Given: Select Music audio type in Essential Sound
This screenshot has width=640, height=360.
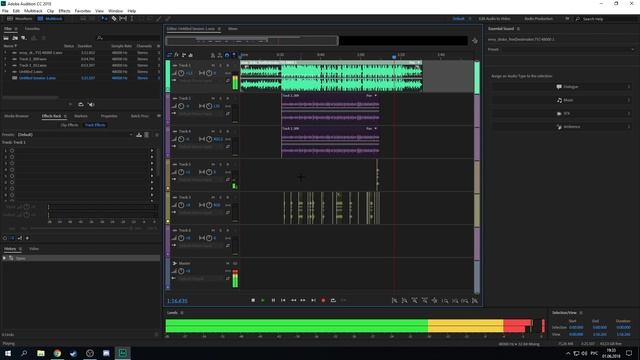Looking at the screenshot, I should (562, 100).
